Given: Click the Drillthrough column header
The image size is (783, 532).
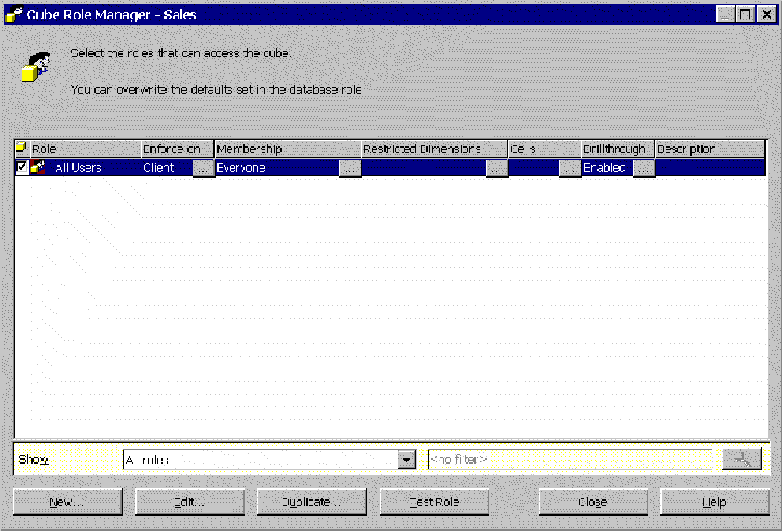Looking at the screenshot, I should tap(618, 149).
